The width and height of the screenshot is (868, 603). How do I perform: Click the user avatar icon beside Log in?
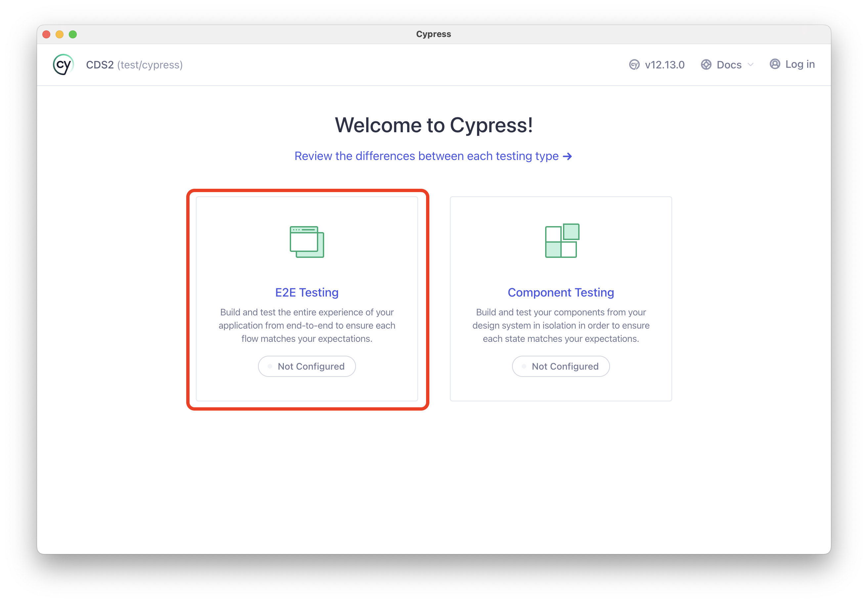(x=775, y=64)
